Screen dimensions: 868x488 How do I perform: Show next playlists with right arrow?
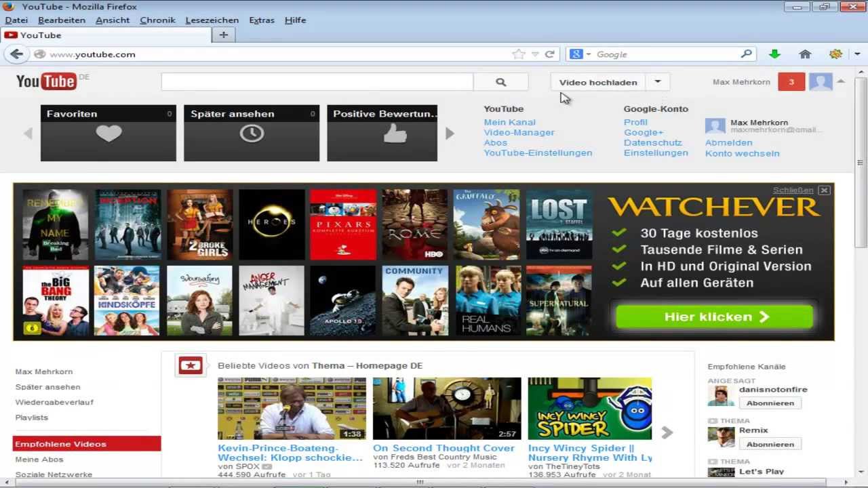click(450, 134)
